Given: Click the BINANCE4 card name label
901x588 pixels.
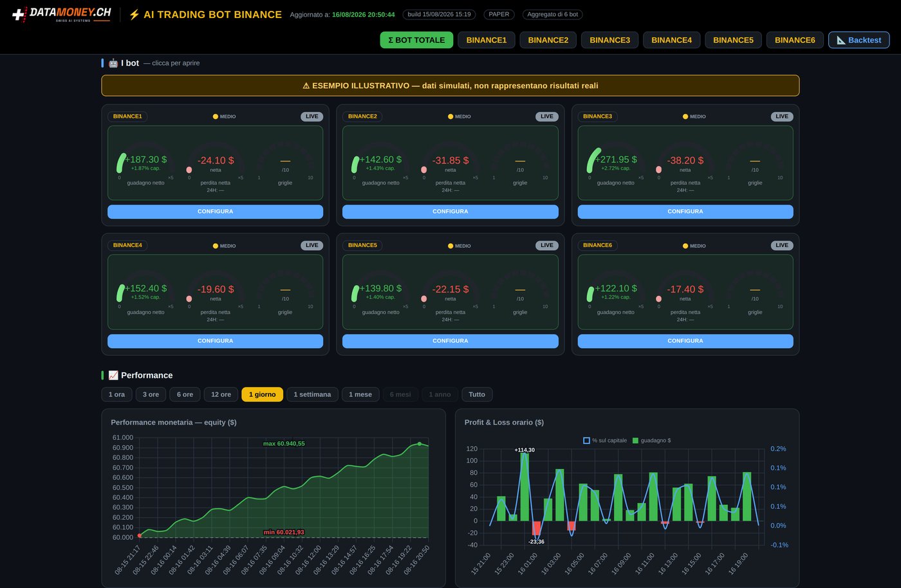Looking at the screenshot, I should click(127, 245).
